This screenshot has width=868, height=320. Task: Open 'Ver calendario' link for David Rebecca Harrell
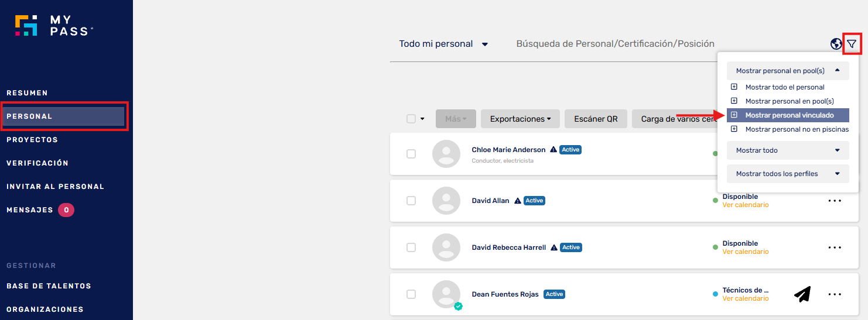pyautogui.click(x=746, y=252)
